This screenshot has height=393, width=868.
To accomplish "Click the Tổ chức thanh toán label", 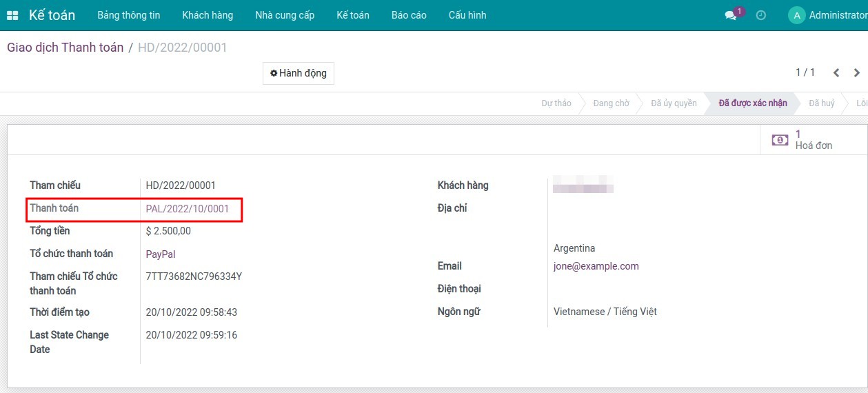I will click(72, 254).
